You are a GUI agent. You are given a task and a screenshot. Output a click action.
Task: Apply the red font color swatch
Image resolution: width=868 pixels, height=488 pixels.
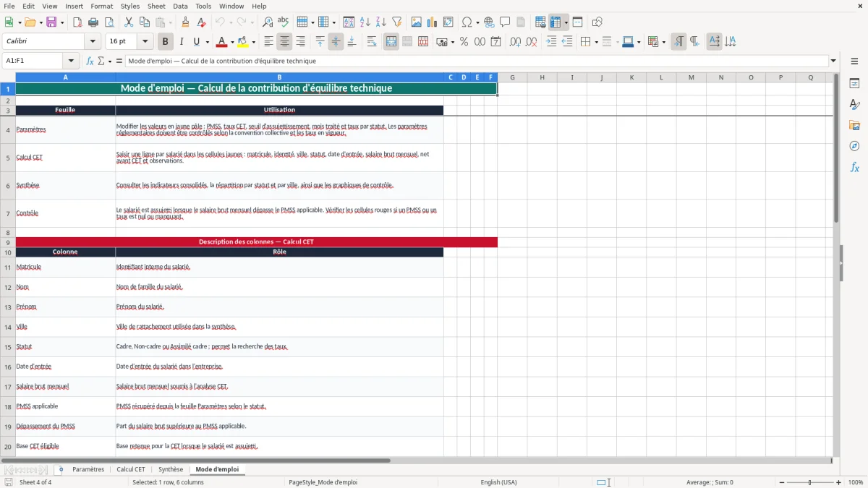(221, 42)
